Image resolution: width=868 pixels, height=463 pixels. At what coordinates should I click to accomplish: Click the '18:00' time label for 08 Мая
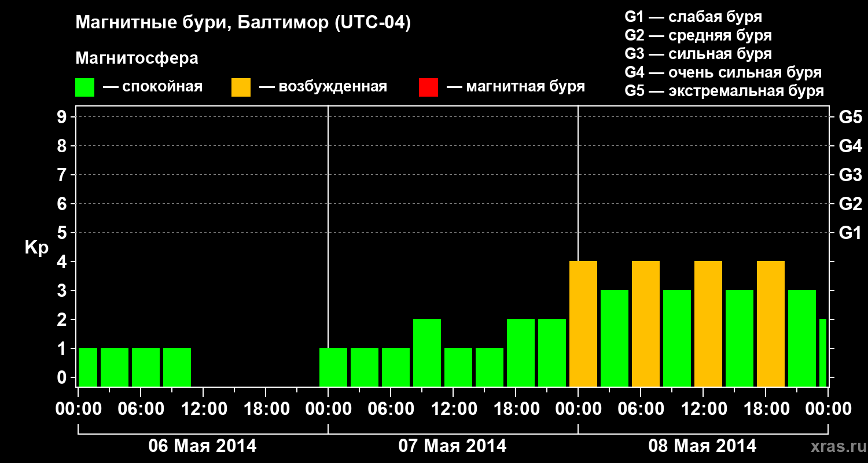766,409
